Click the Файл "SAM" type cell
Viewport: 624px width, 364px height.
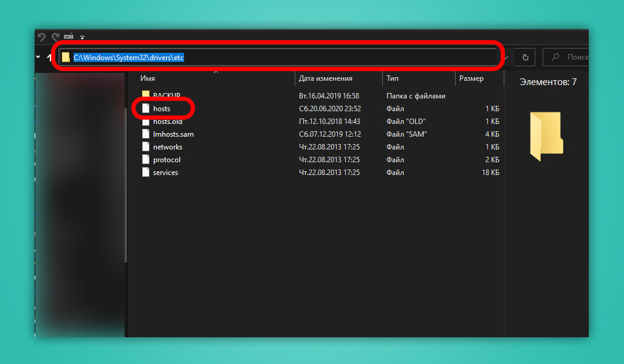click(x=406, y=134)
